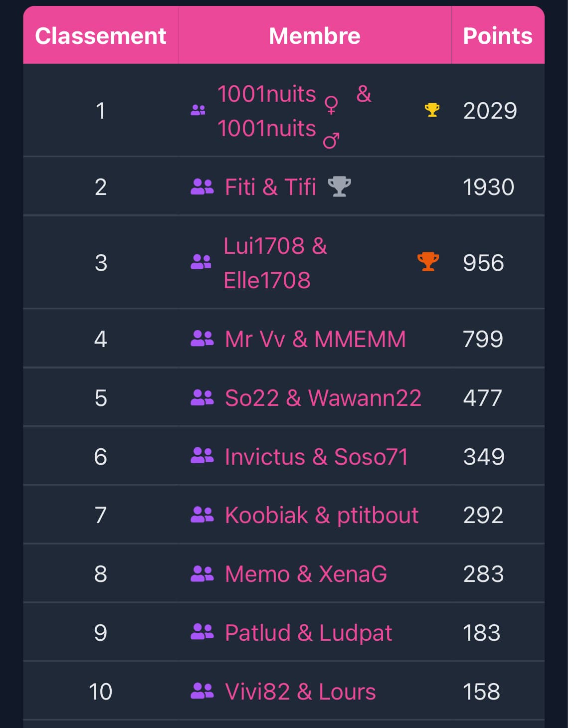Click the couple icon beside Invictus & Soso71
The image size is (588, 728).
click(x=202, y=456)
